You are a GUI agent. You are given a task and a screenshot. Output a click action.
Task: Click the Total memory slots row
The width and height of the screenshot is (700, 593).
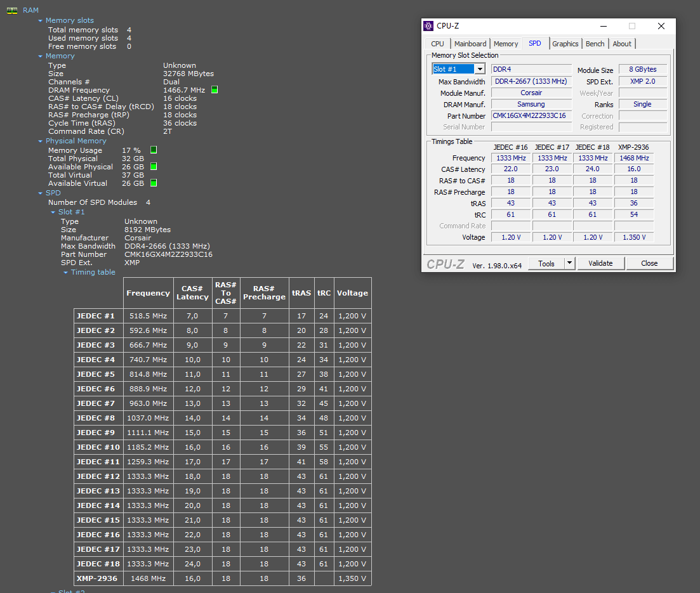tap(89, 30)
